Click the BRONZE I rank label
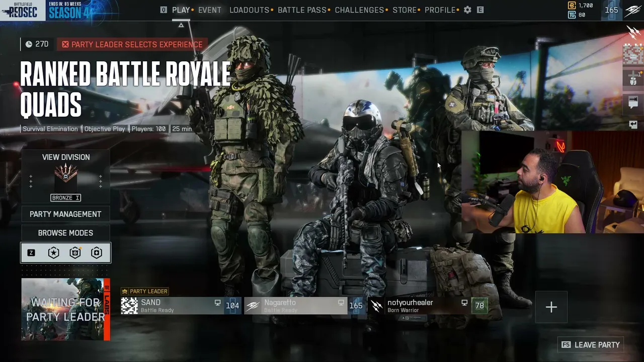Viewport: 644px width, 362px height. [65, 198]
